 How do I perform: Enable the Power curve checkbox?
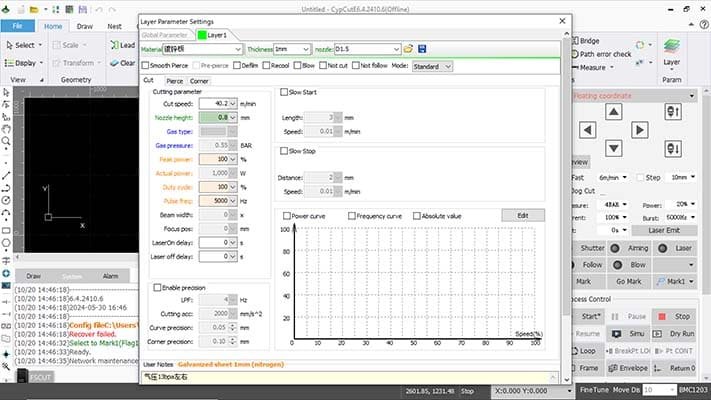click(287, 216)
